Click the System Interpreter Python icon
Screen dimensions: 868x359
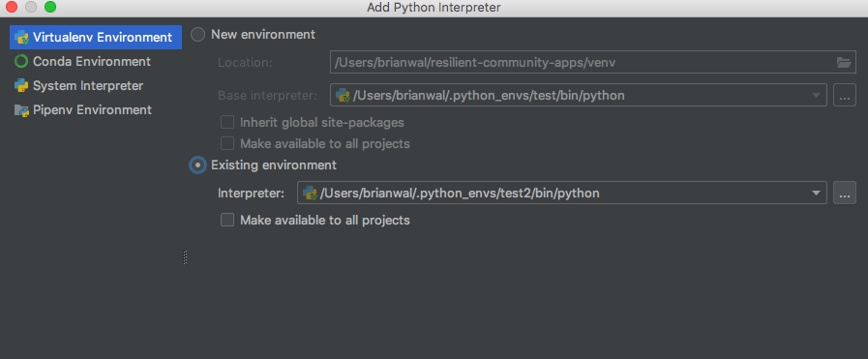[21, 86]
